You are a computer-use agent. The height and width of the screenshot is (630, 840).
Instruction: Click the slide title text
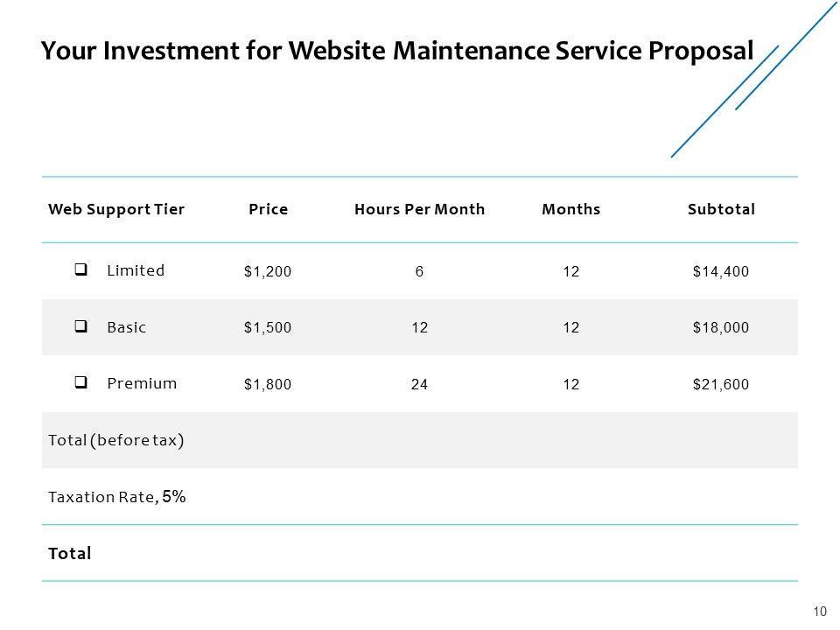(x=397, y=51)
